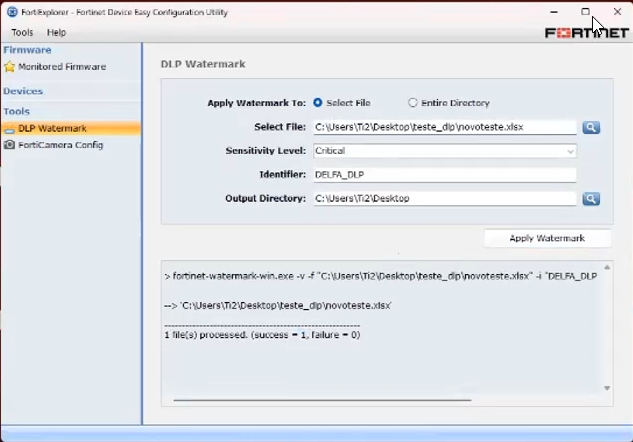Image resolution: width=633 pixels, height=442 pixels.
Task: Click the Tools sidebar section header
Action: [x=17, y=111]
